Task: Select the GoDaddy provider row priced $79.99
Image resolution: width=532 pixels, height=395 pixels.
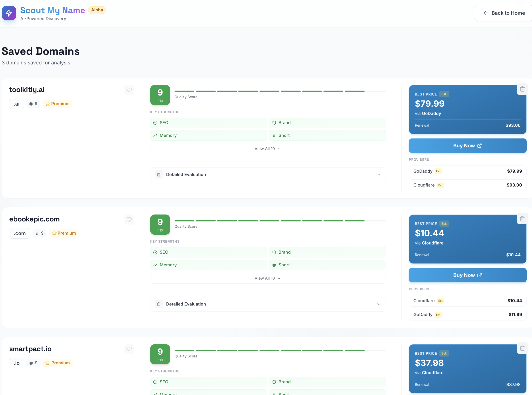Action: [x=467, y=171]
